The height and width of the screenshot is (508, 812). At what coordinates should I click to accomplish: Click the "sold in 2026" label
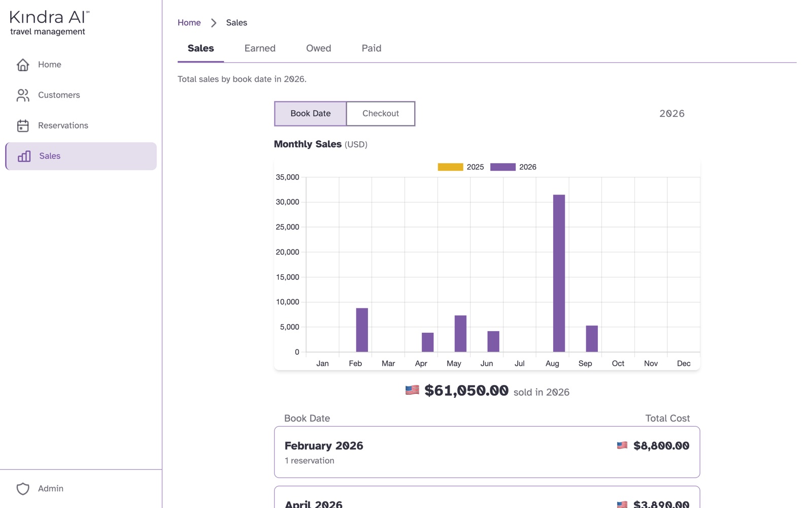pos(542,392)
